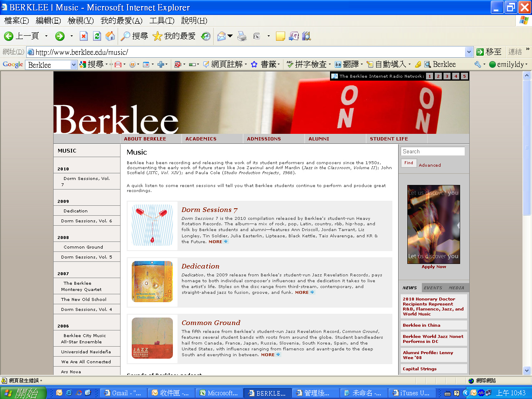The image size is (532, 399).
Task: Open the 我的最愛(A) menu
Action: (x=121, y=20)
